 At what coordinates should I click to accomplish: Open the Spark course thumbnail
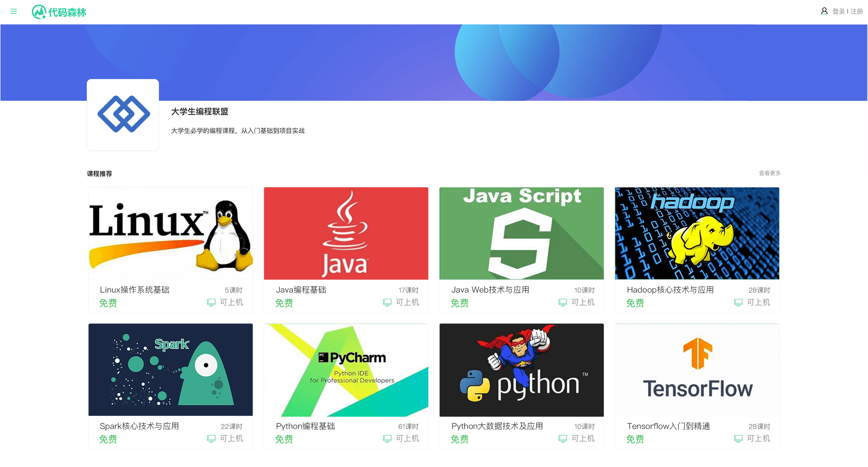pos(170,370)
